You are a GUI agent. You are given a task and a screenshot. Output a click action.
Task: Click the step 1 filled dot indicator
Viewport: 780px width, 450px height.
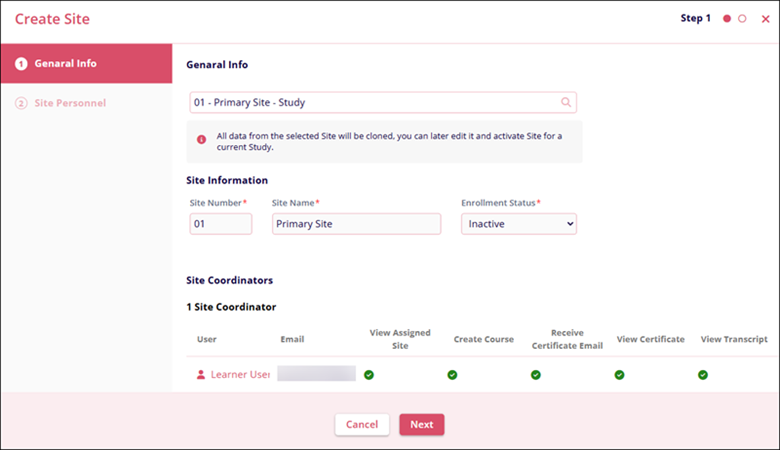point(727,19)
